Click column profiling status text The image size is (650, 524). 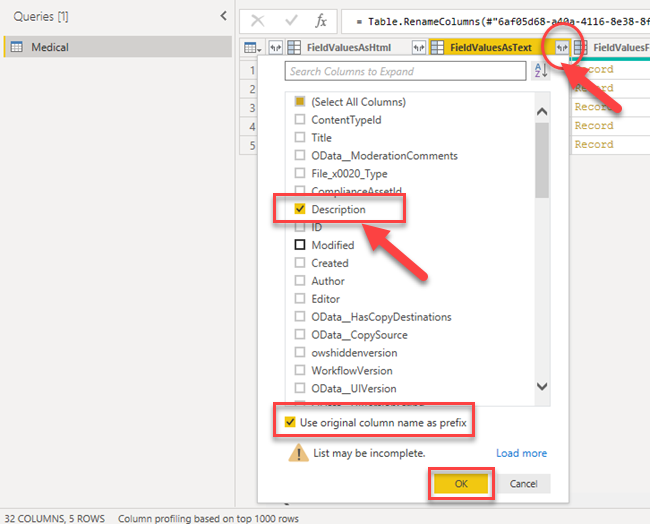point(208,519)
